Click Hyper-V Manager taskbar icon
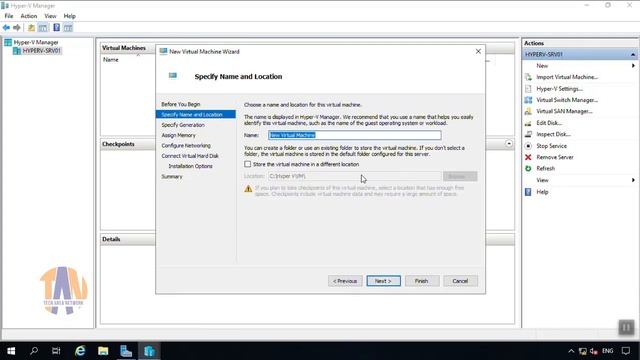Viewport: 640px width, 360px height. pos(149,351)
